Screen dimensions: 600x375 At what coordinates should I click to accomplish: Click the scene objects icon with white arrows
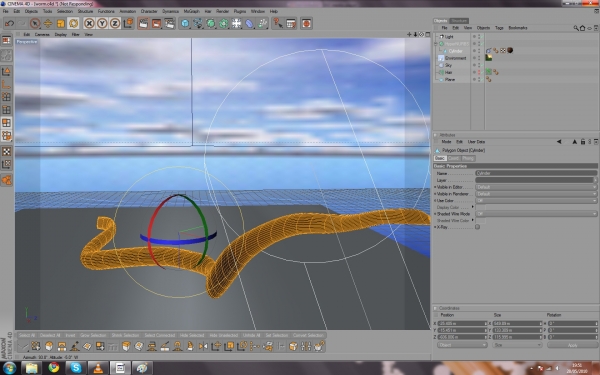tap(236, 23)
